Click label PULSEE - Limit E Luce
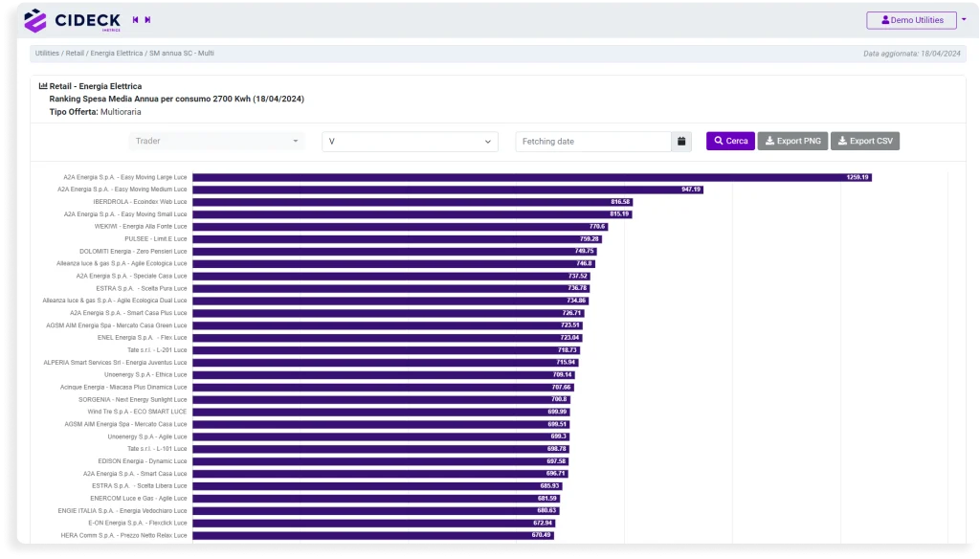 click(156, 239)
